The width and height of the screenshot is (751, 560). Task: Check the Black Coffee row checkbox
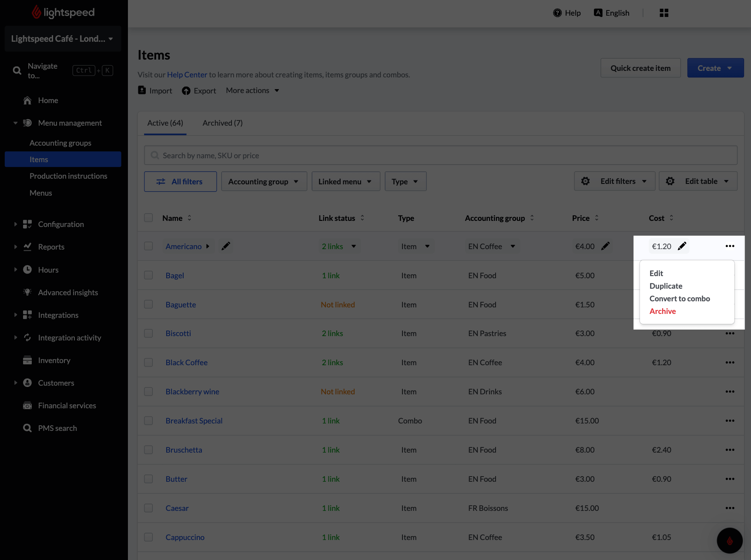[x=148, y=363]
